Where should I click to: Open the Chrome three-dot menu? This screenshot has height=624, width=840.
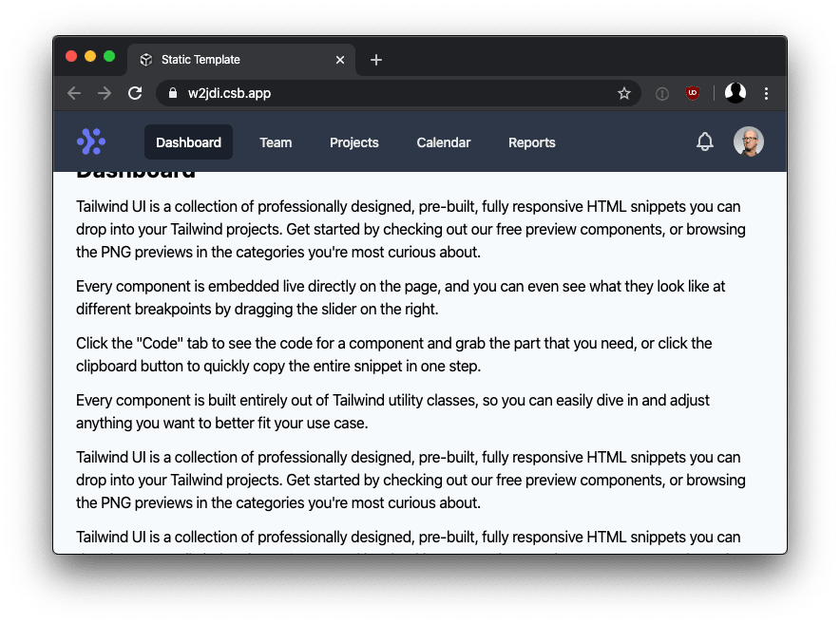pos(766,94)
